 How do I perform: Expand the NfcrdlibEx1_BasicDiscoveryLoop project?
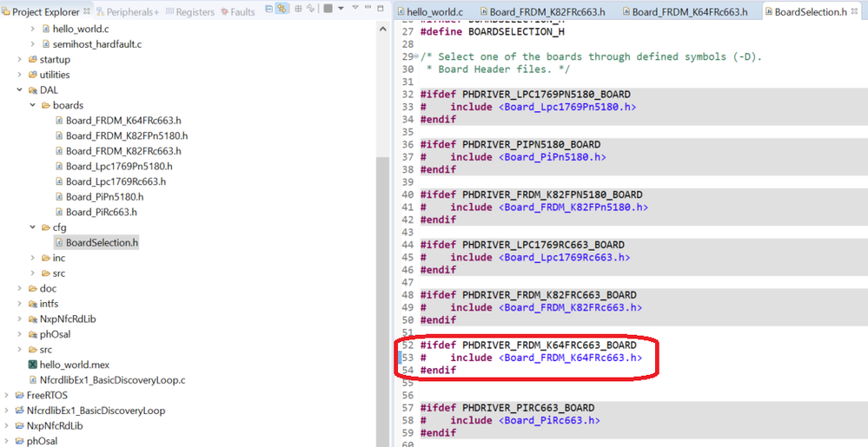6,411
